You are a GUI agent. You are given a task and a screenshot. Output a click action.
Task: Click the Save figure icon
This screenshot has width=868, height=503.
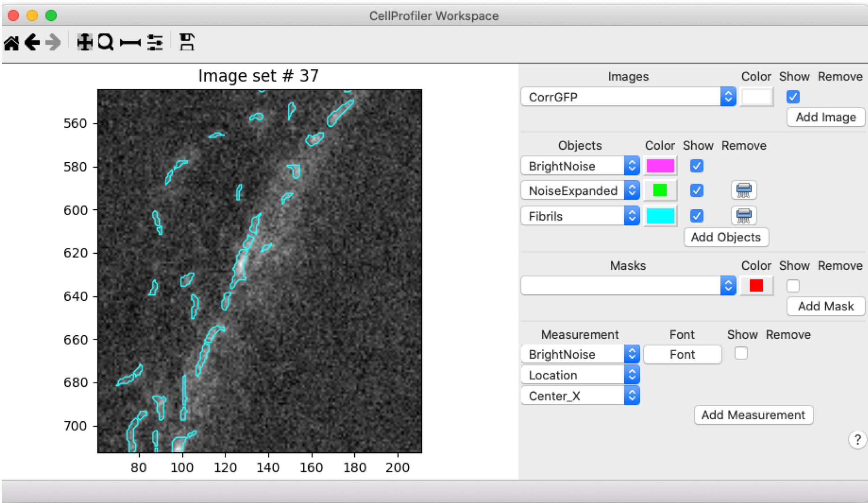(x=187, y=42)
